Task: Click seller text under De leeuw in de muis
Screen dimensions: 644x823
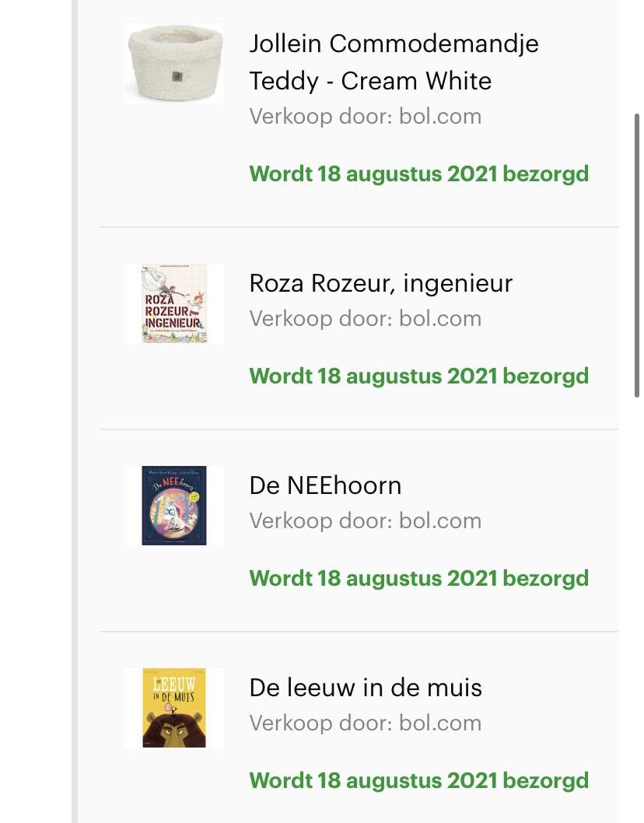Action: 366,723
